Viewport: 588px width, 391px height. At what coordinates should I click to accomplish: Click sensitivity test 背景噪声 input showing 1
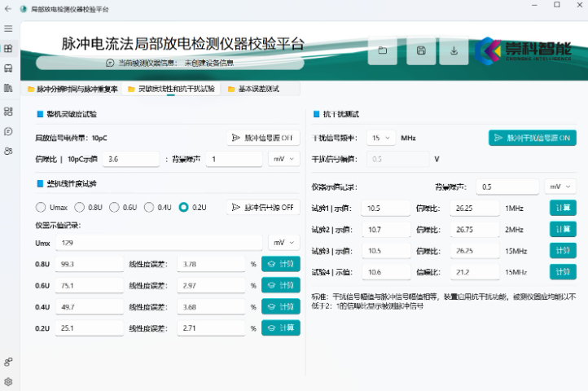235,159
